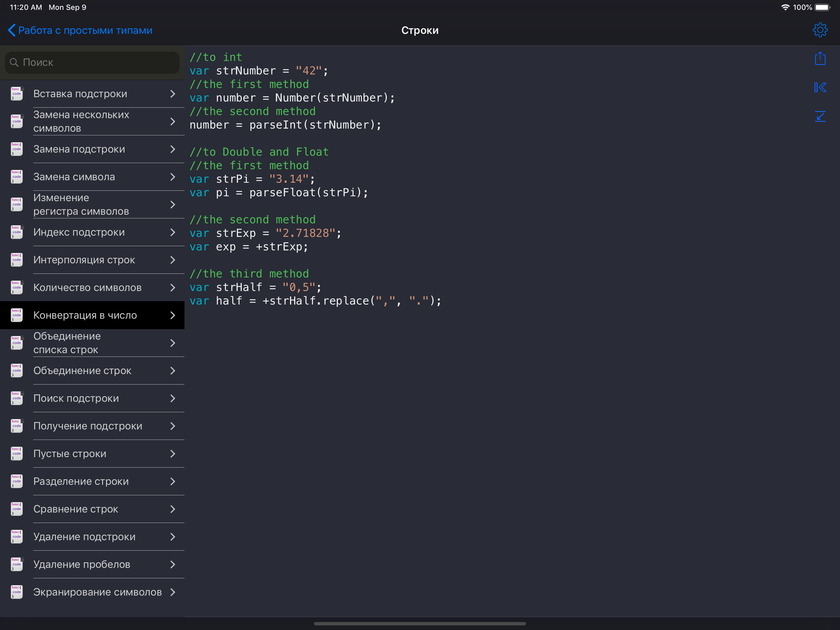840x630 pixels.
Task: Select Индекс подстроки from the list
Action: coord(79,232)
